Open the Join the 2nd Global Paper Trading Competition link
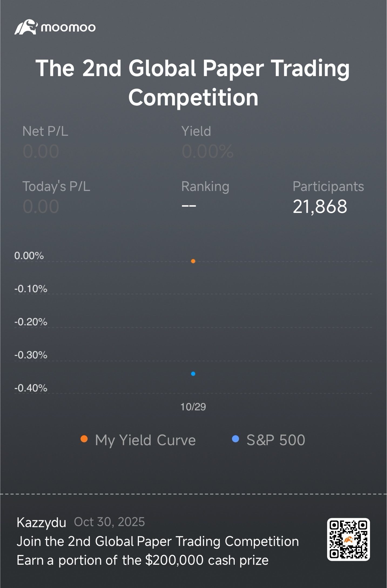387x588 pixels. point(158,542)
